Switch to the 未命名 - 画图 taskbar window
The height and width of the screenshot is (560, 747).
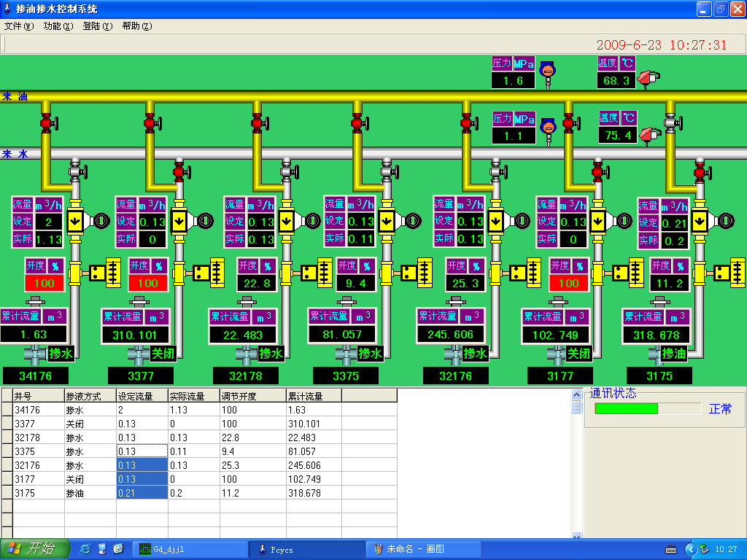tap(424, 550)
